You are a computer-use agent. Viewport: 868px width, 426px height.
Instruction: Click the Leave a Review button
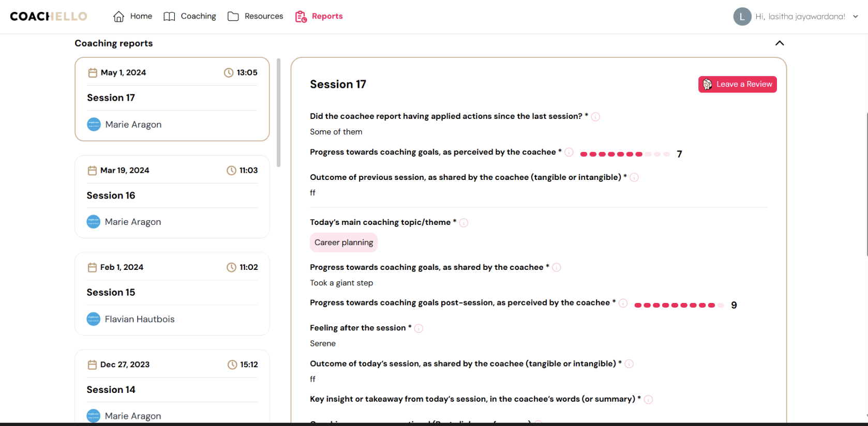point(737,84)
